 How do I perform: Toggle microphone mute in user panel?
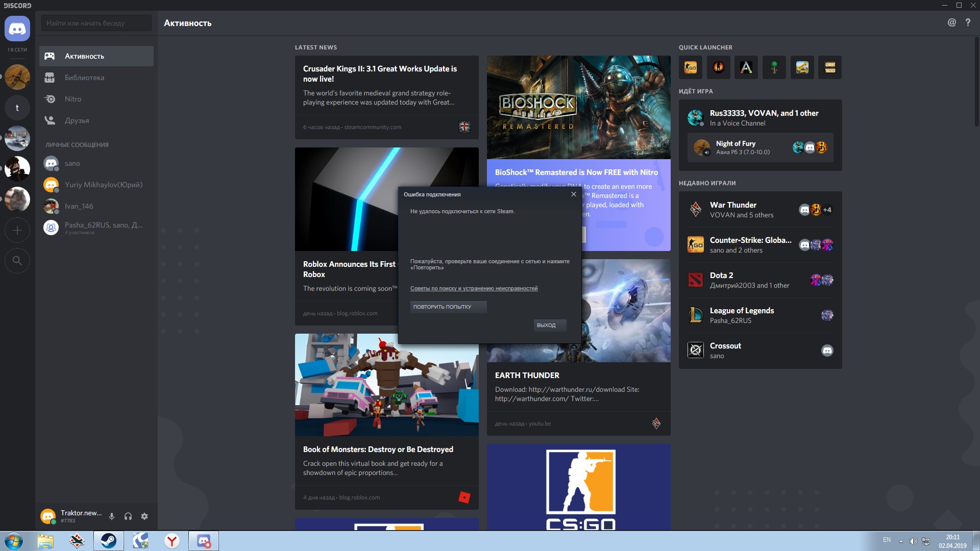112,516
